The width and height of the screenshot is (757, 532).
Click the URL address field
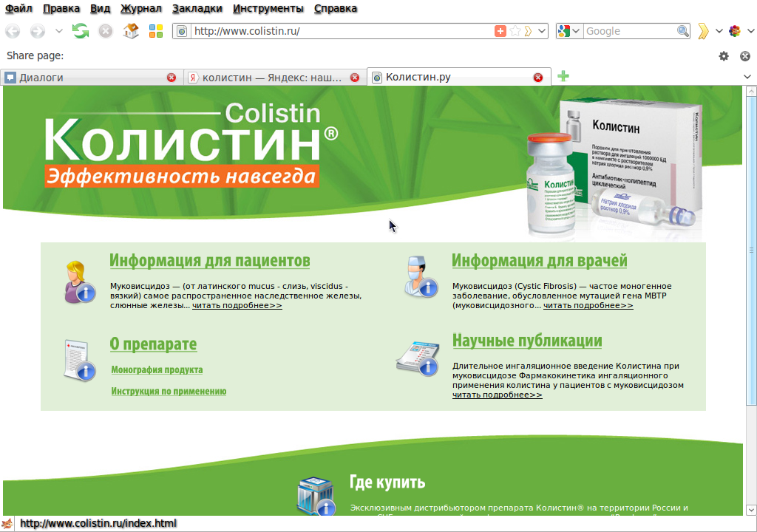click(x=342, y=31)
